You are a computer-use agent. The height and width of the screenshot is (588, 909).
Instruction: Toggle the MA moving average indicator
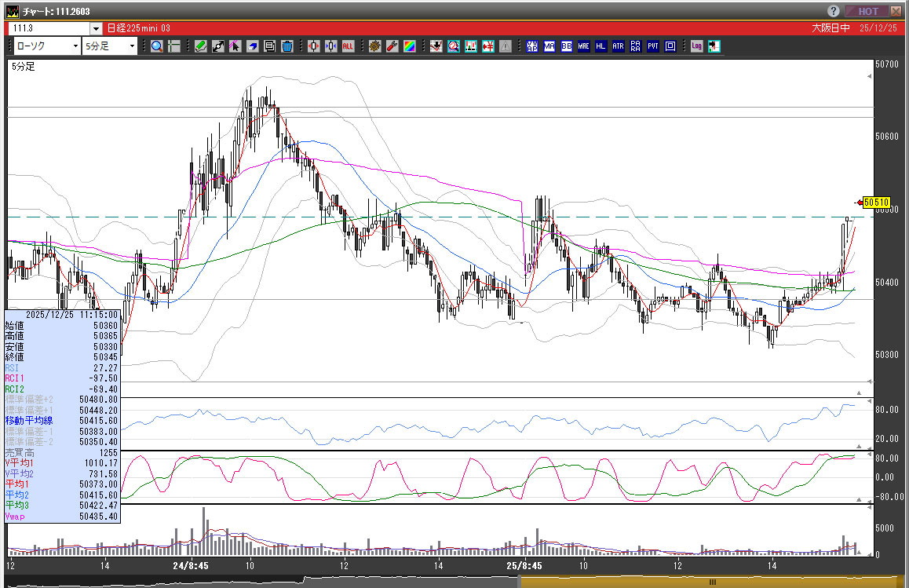[549, 46]
